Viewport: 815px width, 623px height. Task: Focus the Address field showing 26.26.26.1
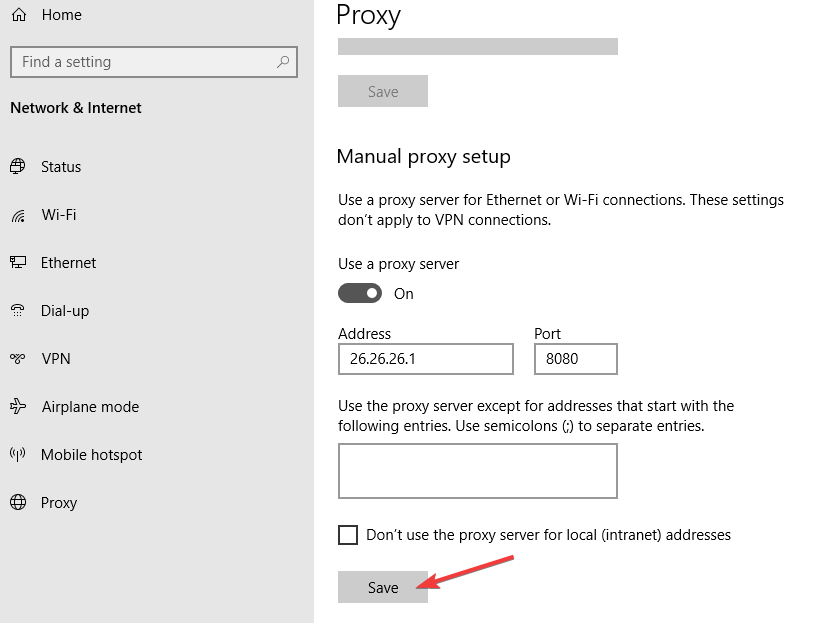426,359
